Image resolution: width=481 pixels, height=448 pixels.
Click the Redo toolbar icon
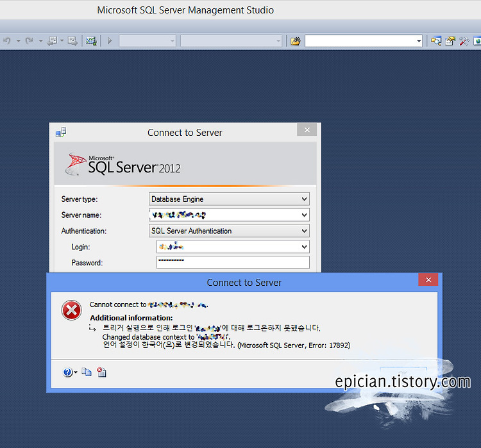click(30, 41)
